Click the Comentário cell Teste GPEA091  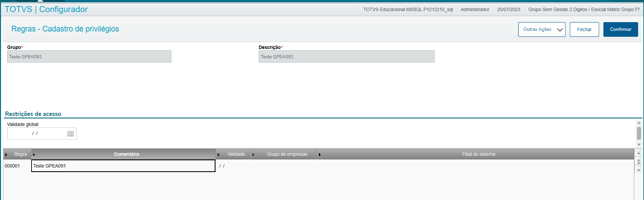(x=123, y=166)
